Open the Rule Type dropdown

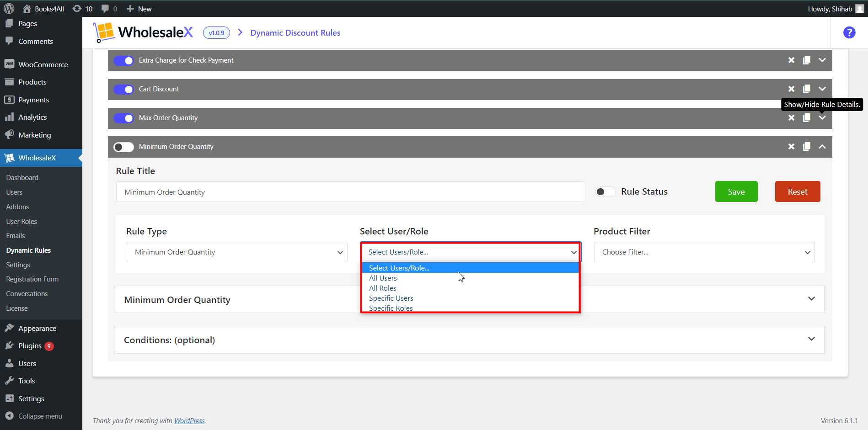(x=237, y=252)
